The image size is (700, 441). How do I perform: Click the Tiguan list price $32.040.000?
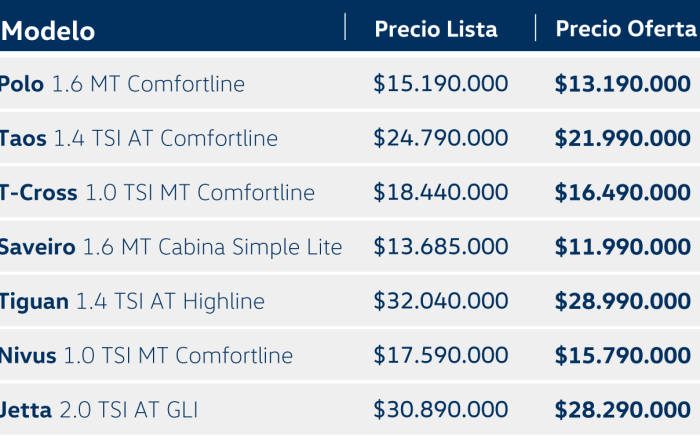click(441, 301)
